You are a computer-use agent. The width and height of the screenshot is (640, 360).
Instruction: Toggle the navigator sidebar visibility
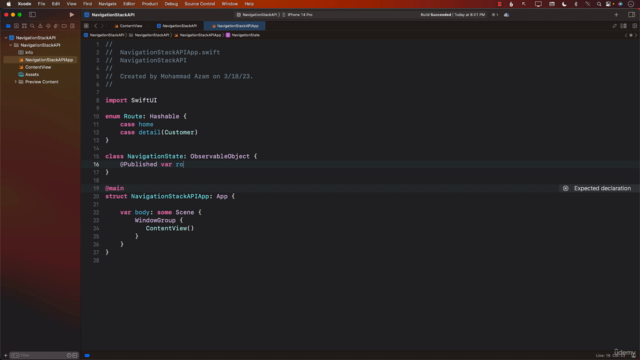pyautogui.click(x=32, y=15)
